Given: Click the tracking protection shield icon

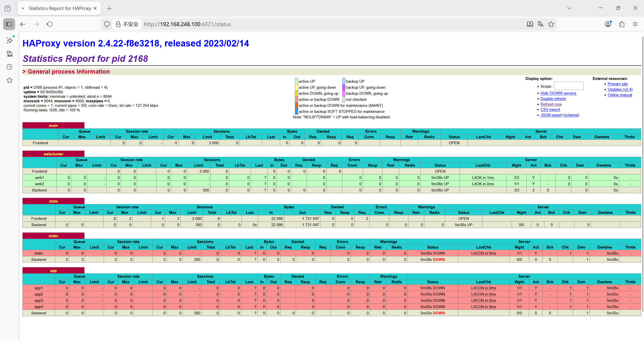Looking at the screenshot, I should point(107,24).
